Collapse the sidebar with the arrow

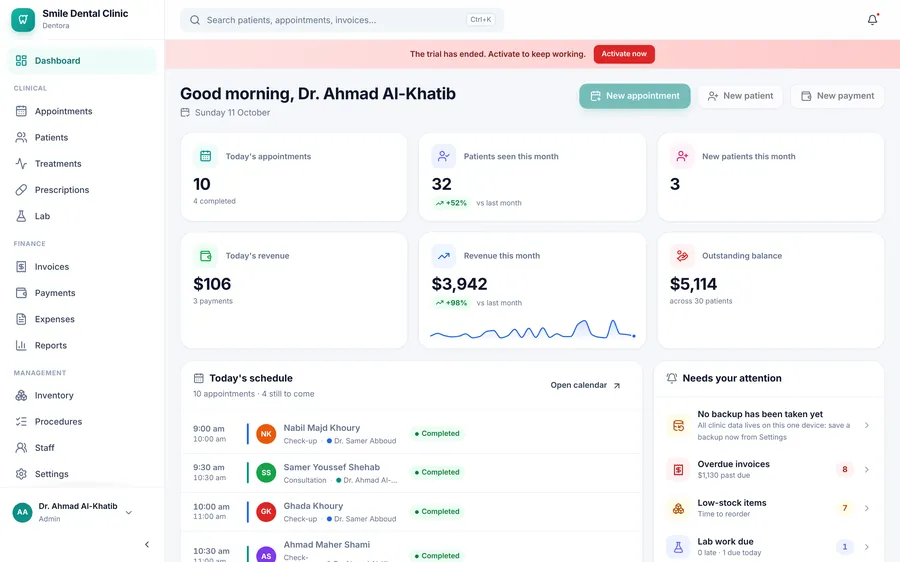pos(147,544)
